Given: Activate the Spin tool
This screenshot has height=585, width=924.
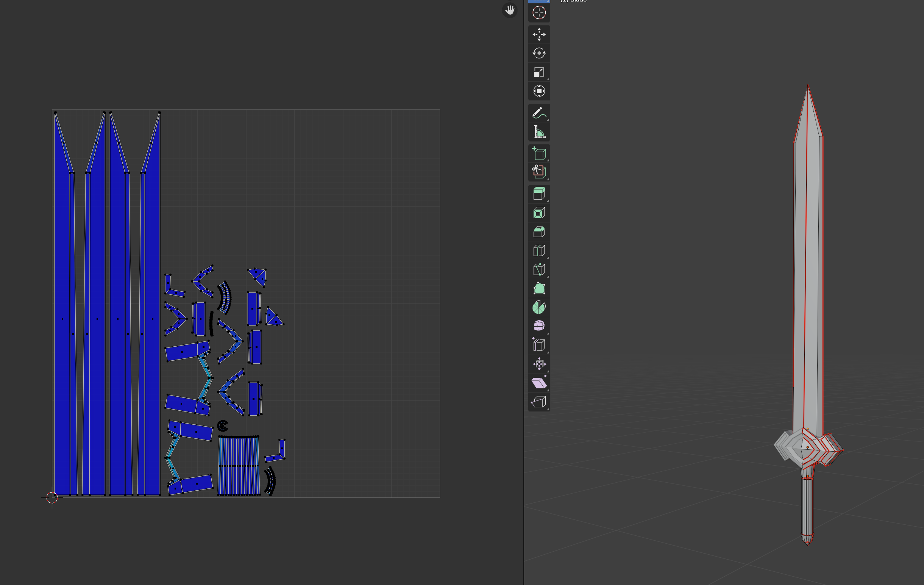Looking at the screenshot, I should point(539,307).
